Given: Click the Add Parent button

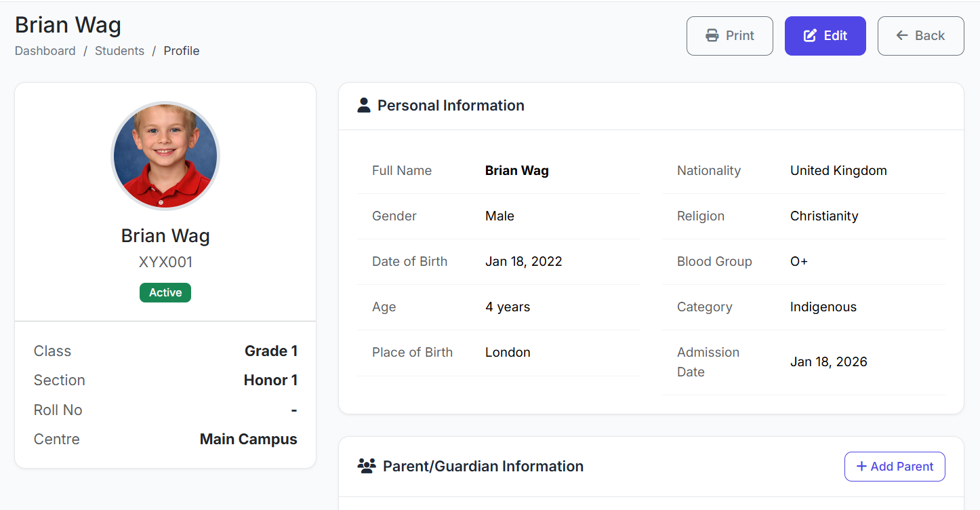Looking at the screenshot, I should point(895,467).
